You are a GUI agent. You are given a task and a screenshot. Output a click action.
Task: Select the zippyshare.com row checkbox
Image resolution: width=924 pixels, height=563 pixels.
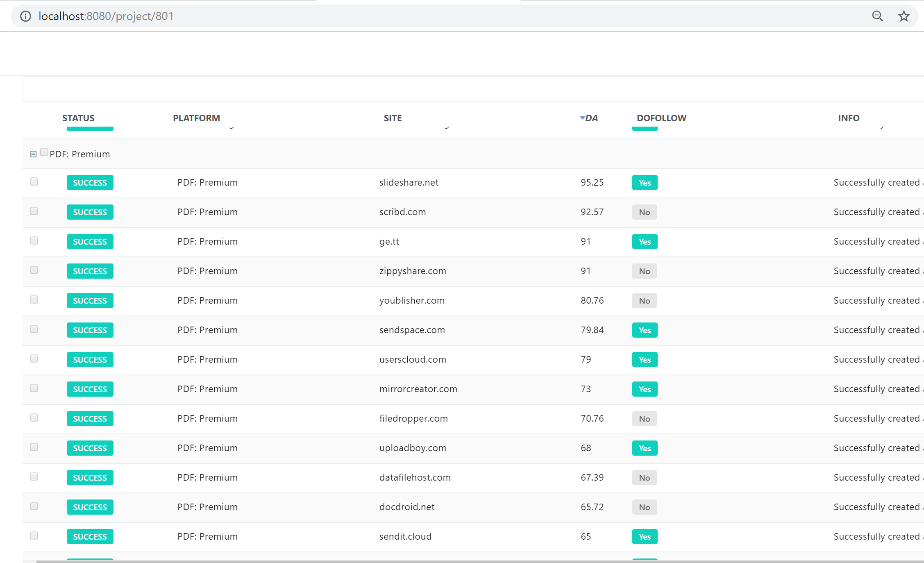click(x=34, y=270)
